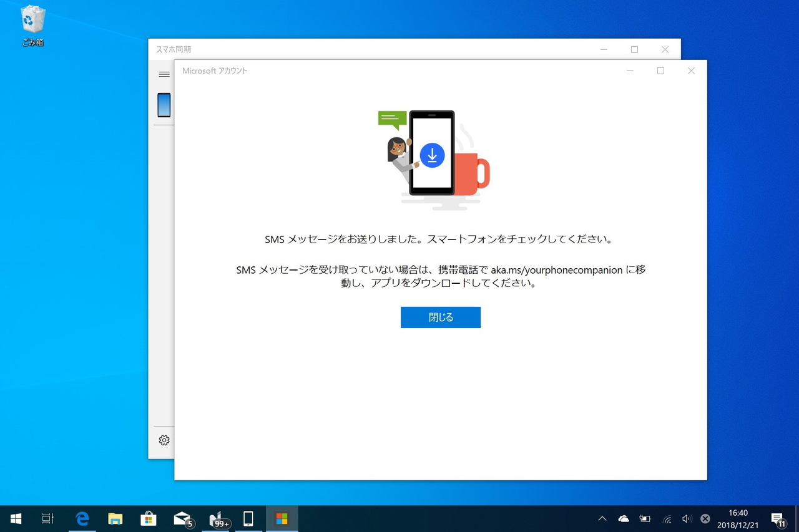Viewport: 799px width, 532px height.
Task: Open the hamburger menu in スマホ同期 app
Action: point(164,74)
